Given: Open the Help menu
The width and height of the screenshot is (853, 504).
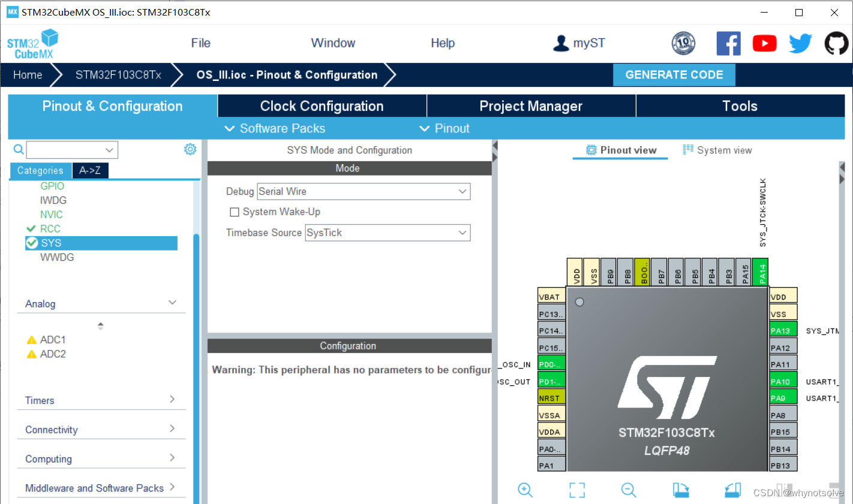Looking at the screenshot, I should point(443,43).
